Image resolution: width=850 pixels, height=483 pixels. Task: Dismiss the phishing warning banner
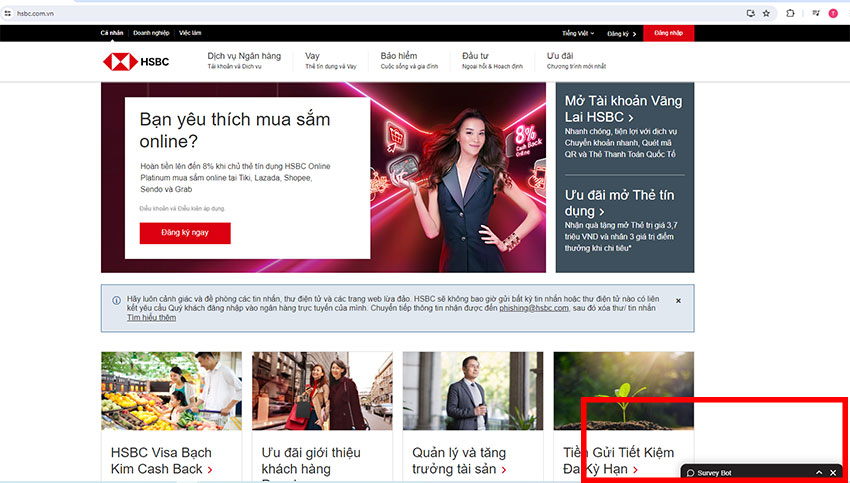pos(678,301)
